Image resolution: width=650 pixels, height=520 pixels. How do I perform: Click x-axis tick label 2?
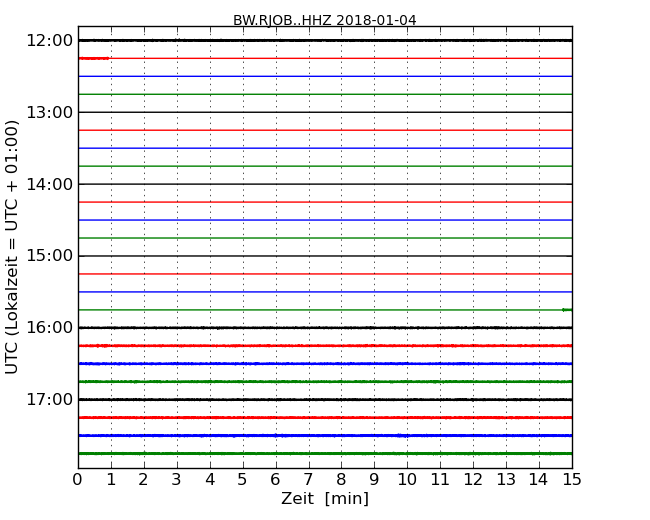pyautogui.click(x=143, y=480)
